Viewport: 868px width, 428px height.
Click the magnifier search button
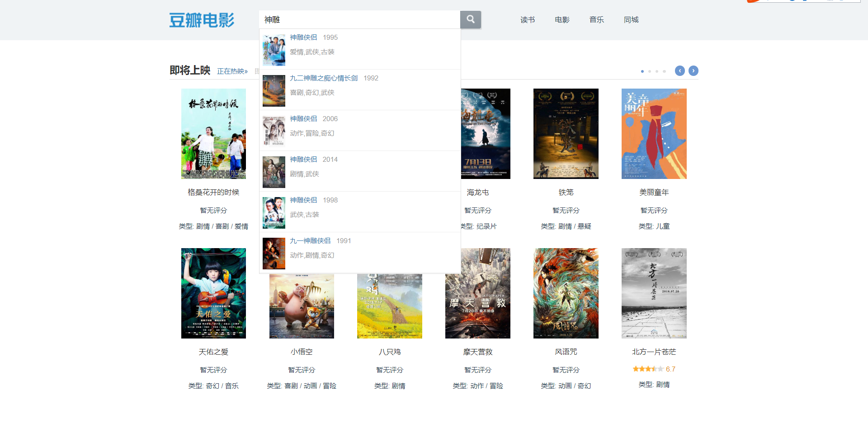[x=471, y=19]
